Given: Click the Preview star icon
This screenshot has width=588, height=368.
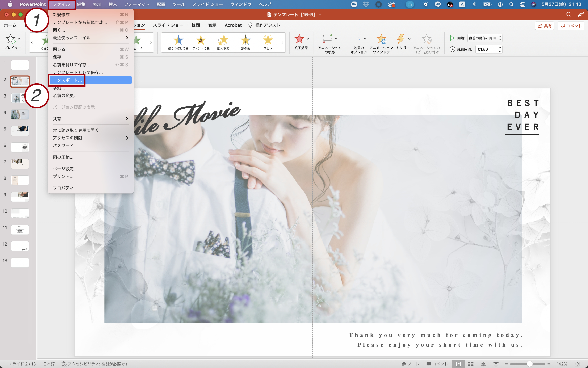Looking at the screenshot, I should tap(10, 39).
